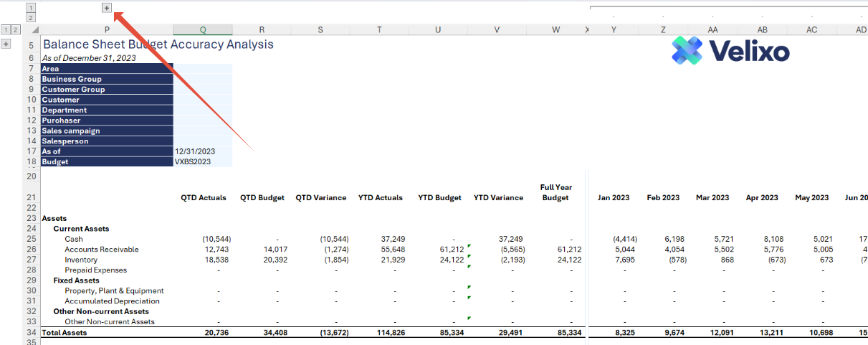868x345 pixels.
Task: Click the filter cell next to Business Group
Action: [x=203, y=79]
